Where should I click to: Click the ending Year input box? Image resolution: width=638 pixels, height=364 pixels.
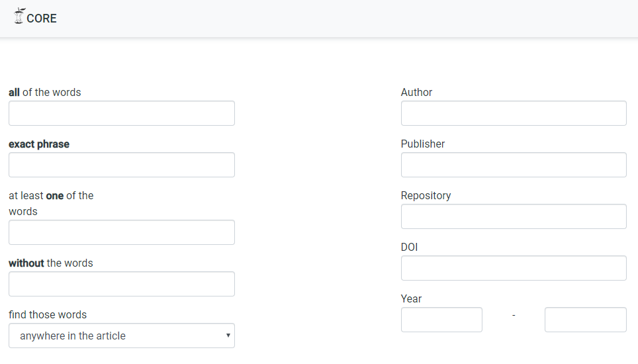click(585, 320)
